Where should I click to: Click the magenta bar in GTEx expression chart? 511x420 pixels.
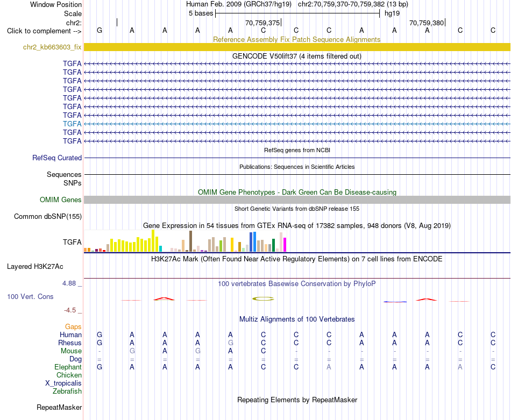pos(285,245)
